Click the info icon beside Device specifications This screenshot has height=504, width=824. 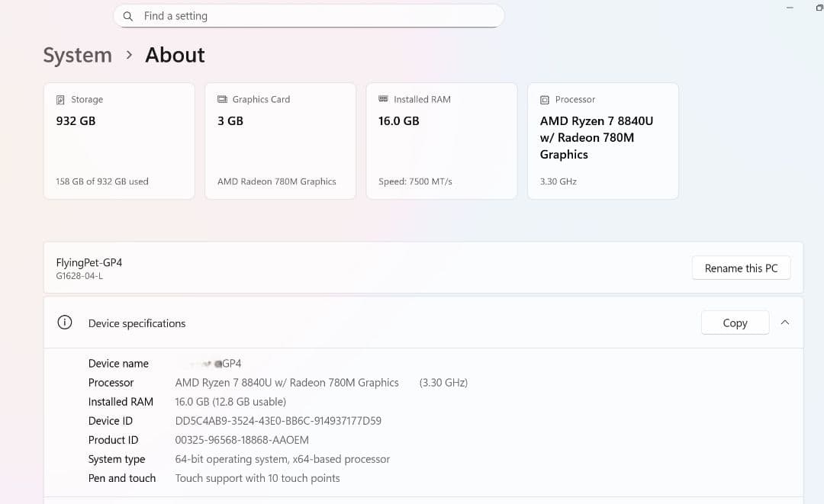coord(65,323)
